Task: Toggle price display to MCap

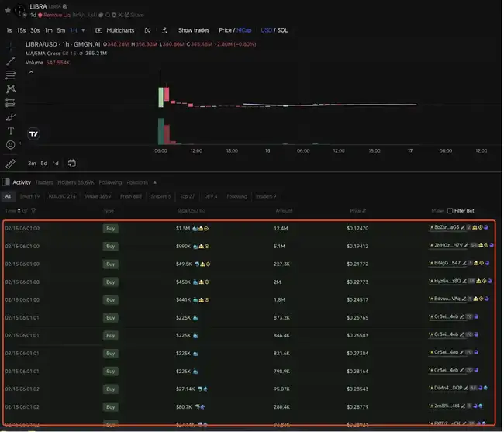Action: tap(246, 29)
